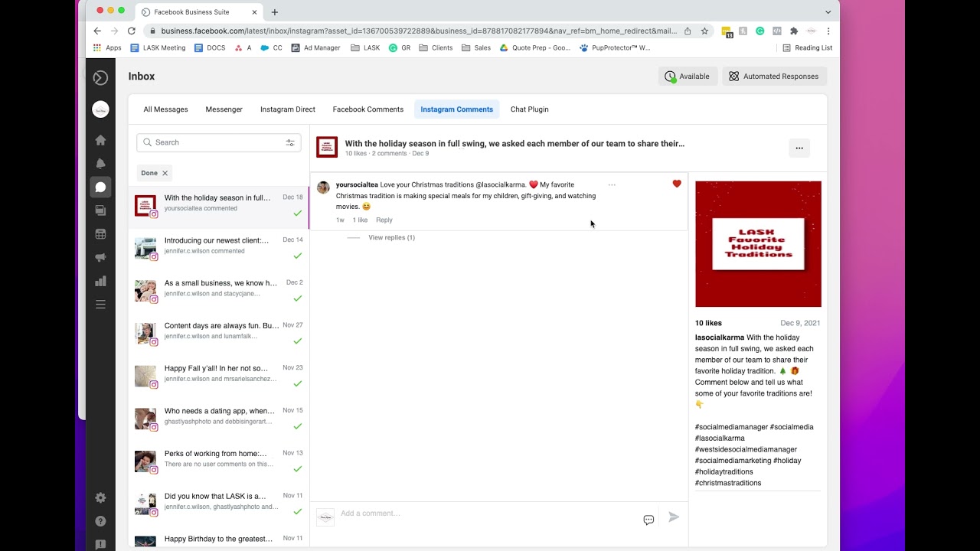The height and width of the screenshot is (551, 980).
Task: Click Reply under yoursocialtea comment
Action: (384, 220)
